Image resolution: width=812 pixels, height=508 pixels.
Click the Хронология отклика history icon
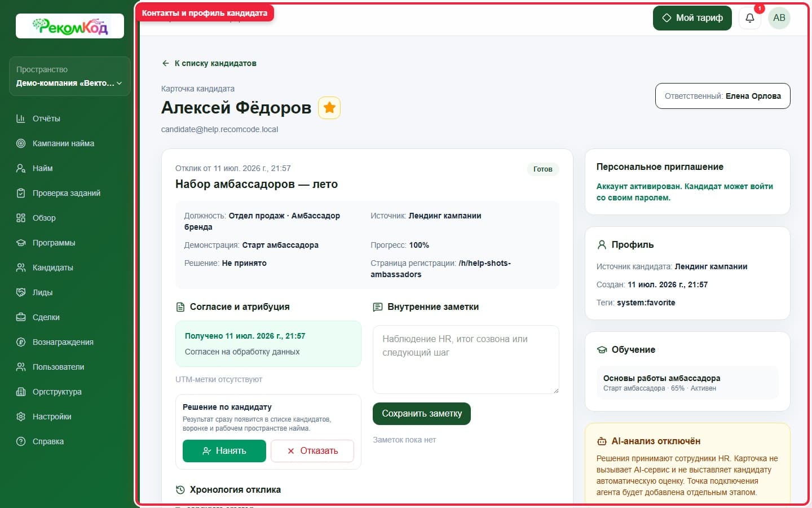[x=180, y=490]
